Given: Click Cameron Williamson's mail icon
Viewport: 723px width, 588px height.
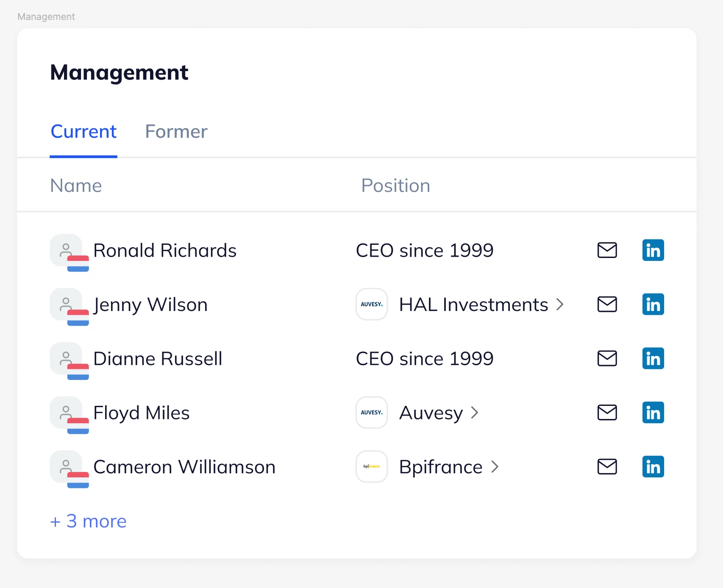Looking at the screenshot, I should coord(607,467).
